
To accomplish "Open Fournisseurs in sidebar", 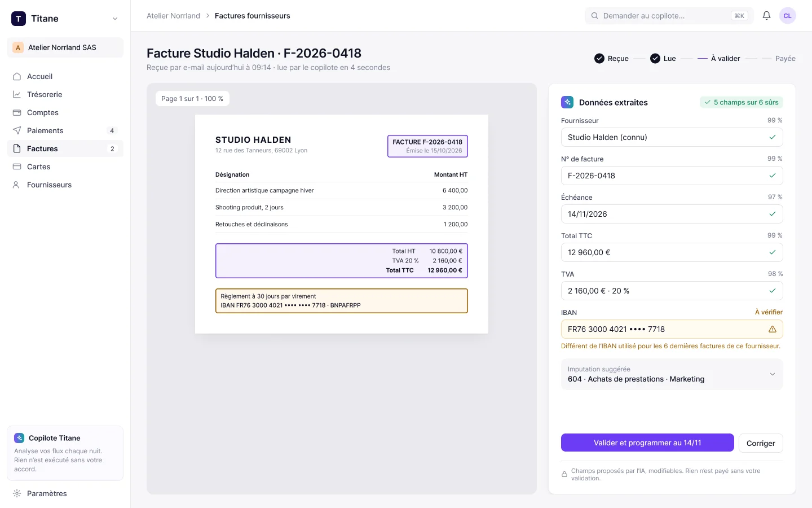I will [x=65, y=185].
